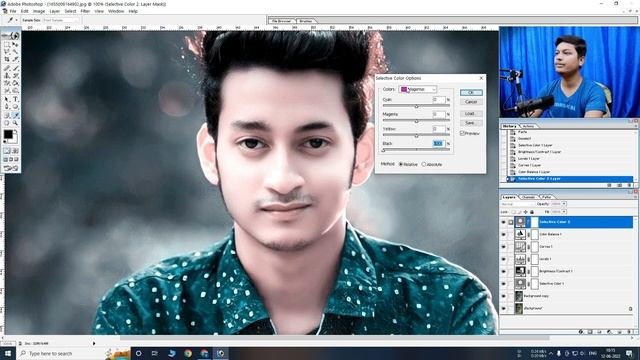The height and width of the screenshot is (360, 640).
Task: Select the Brush tool
Action: coord(15,68)
